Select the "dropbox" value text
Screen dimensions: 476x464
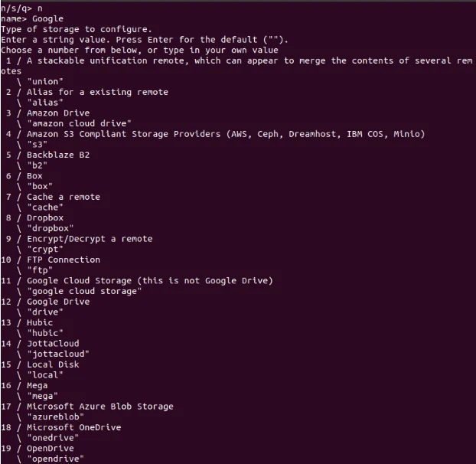click(x=50, y=228)
